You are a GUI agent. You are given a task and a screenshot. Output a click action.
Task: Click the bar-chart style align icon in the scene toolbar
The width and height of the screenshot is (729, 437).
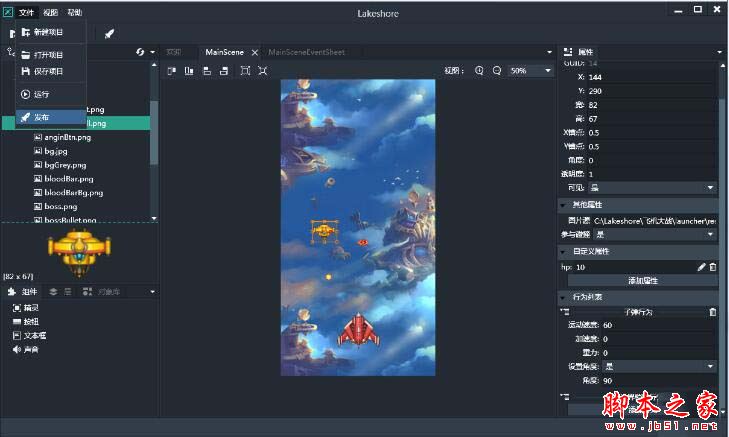pos(189,71)
